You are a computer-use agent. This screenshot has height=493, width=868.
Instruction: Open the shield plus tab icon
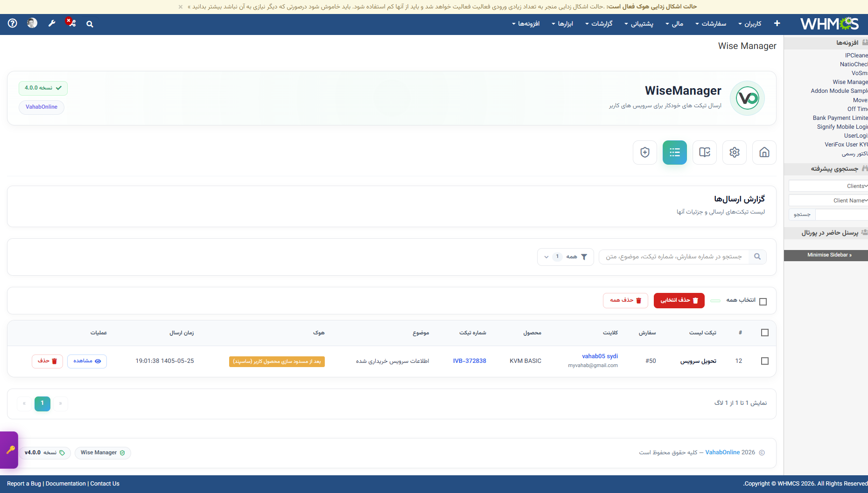(x=645, y=153)
